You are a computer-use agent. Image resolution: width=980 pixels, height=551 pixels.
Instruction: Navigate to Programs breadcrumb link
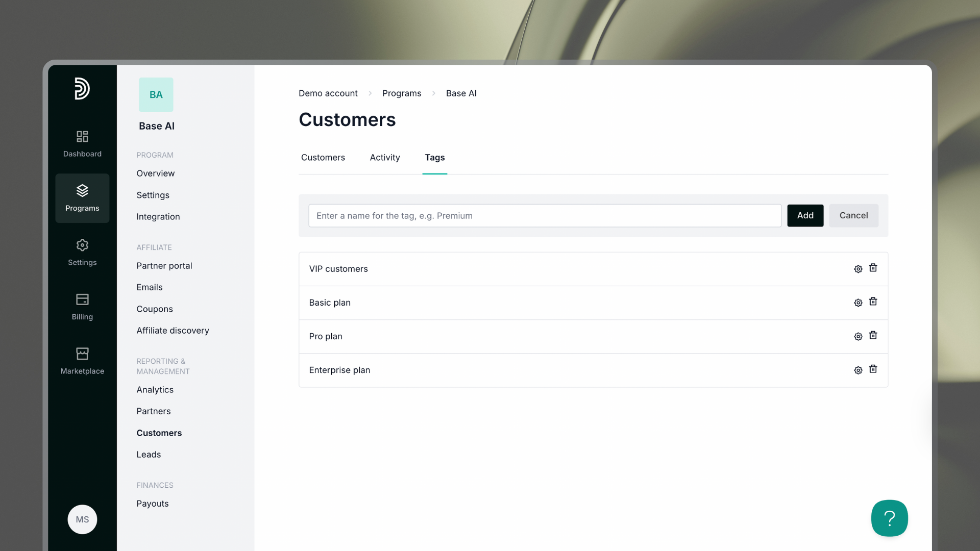pos(402,93)
